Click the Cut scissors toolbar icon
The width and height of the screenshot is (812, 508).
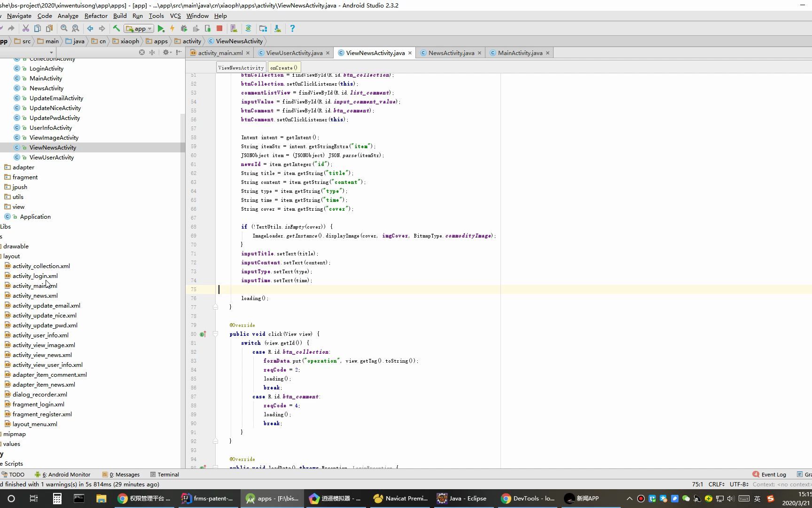(26, 29)
